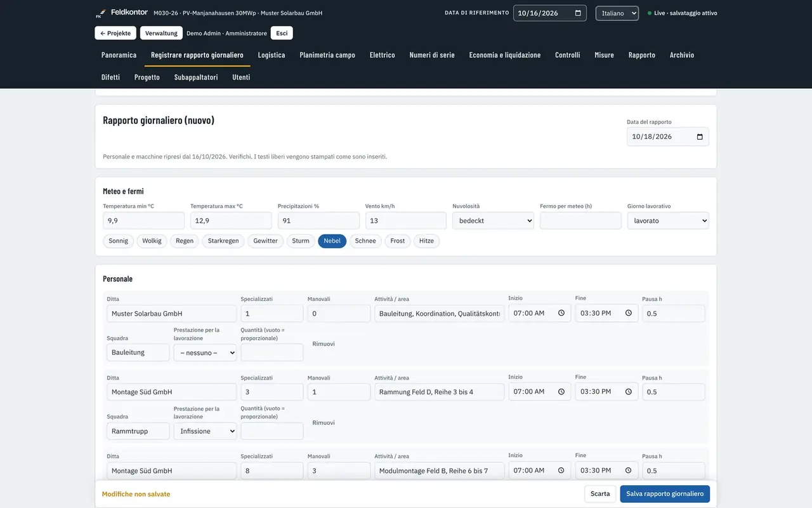
Task: Remove the Bauleitung personnel row via Rimuovi
Action: coord(324,344)
